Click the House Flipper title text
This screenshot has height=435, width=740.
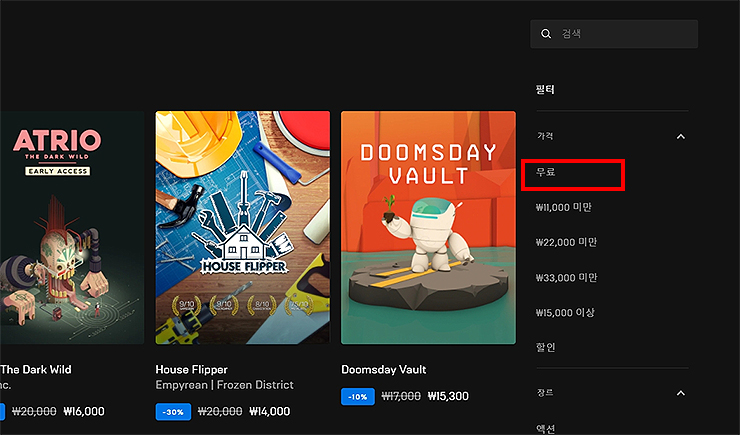coord(192,369)
